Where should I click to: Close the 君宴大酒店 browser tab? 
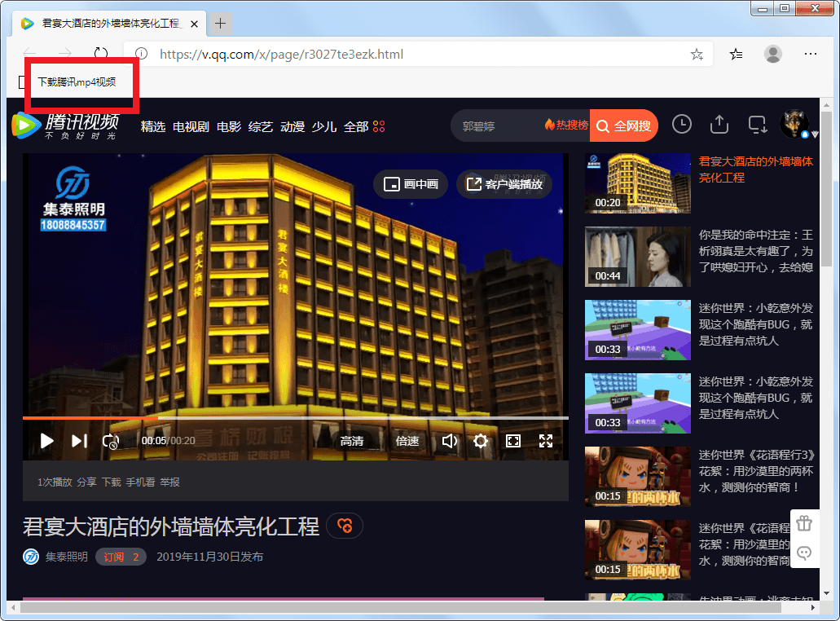point(195,24)
